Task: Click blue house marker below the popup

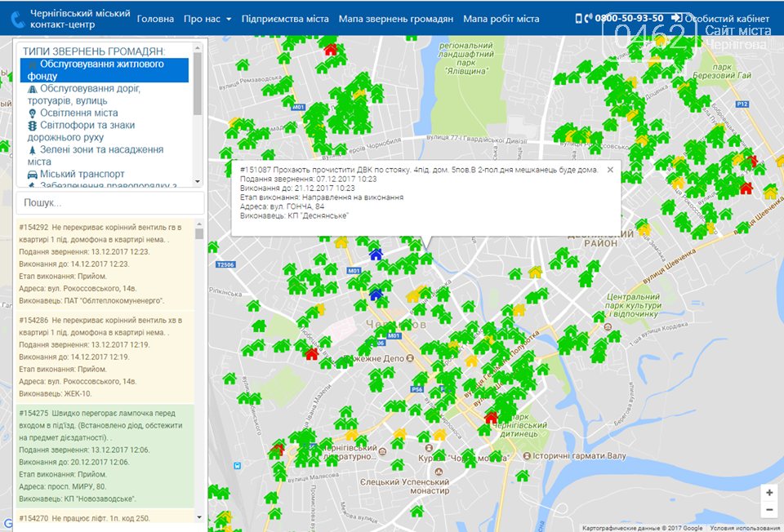Action: pyautogui.click(x=376, y=255)
